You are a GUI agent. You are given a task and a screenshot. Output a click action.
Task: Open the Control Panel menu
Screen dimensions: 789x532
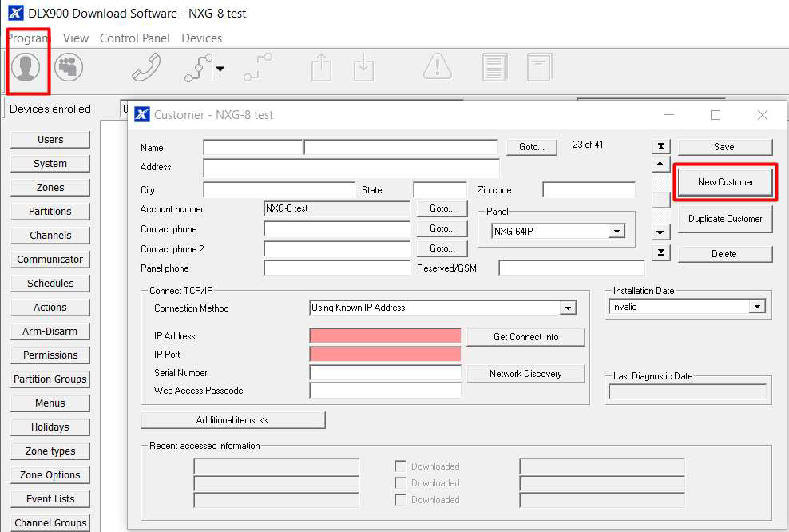[134, 38]
